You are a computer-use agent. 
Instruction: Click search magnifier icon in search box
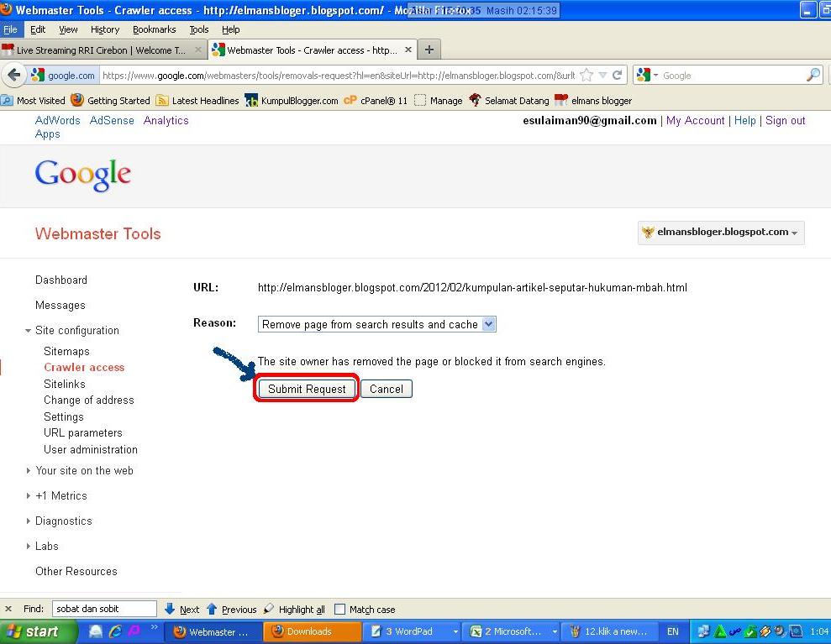tap(813, 76)
